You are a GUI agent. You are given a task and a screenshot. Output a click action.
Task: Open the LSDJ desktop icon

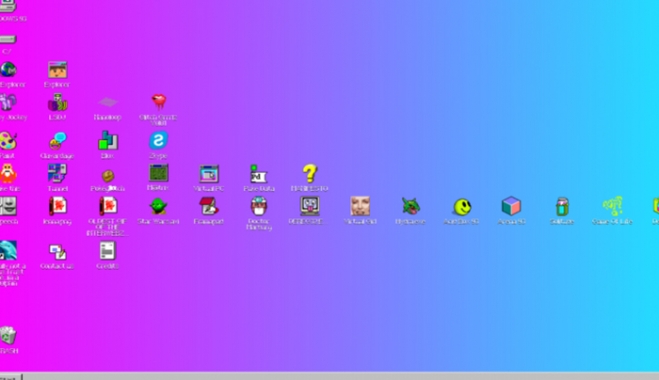pos(58,102)
